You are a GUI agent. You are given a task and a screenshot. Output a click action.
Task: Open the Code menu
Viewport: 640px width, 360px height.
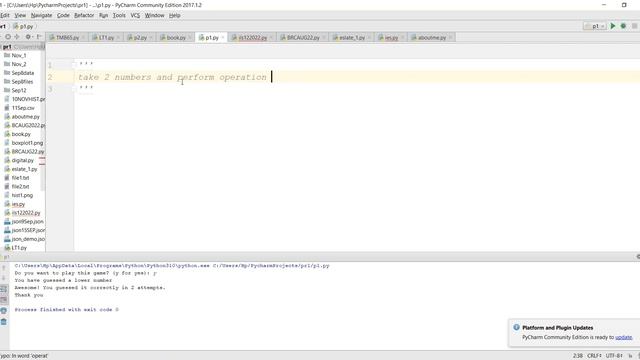[x=63, y=16]
